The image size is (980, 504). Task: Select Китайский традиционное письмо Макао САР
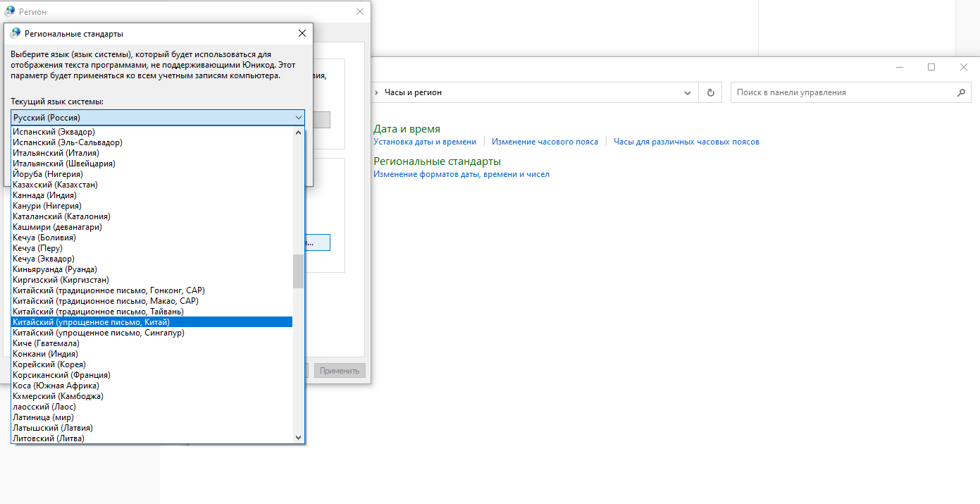click(x=151, y=301)
